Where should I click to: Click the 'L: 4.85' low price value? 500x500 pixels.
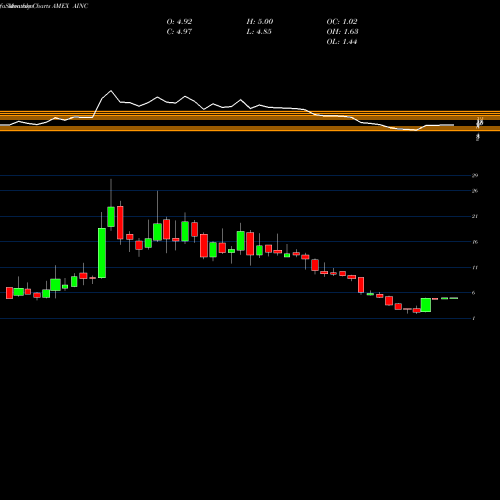tap(259, 32)
